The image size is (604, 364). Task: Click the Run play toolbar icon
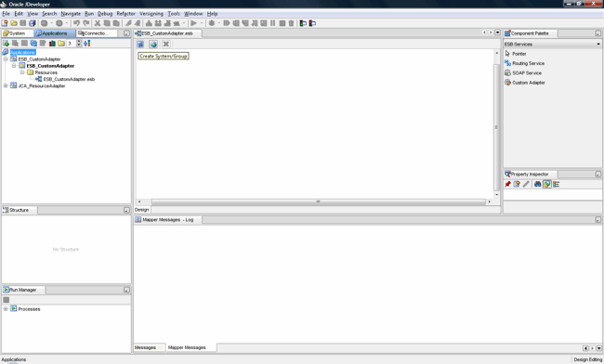pos(194,23)
